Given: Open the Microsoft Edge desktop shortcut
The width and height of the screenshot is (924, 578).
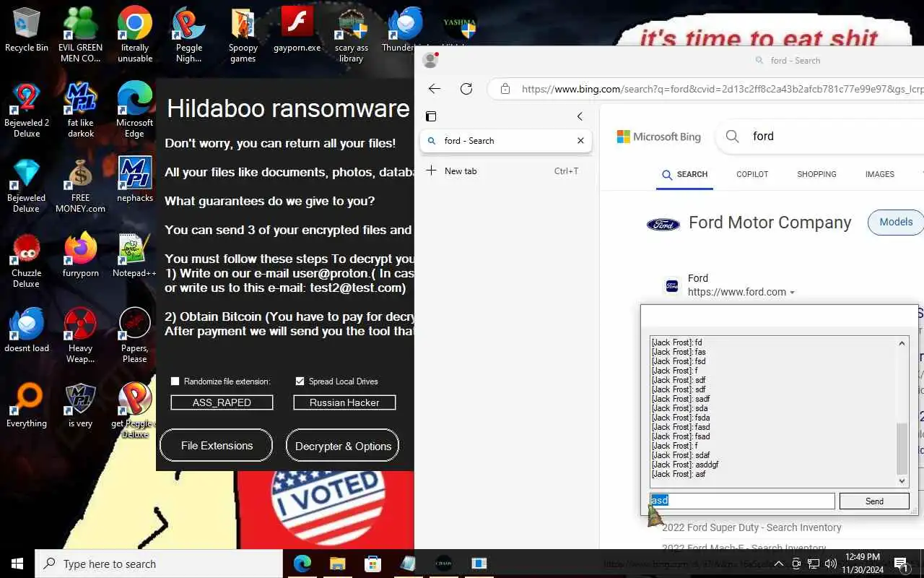Looking at the screenshot, I should (135, 110).
